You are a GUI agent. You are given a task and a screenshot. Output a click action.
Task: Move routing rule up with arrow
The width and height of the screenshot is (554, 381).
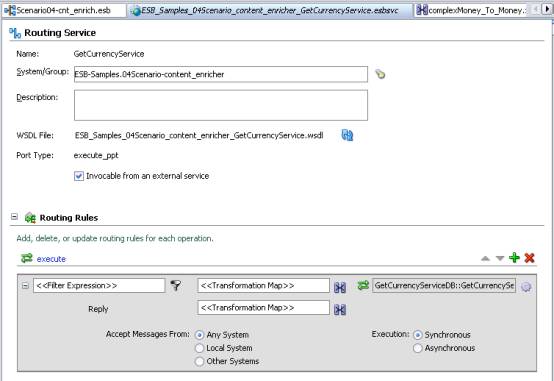point(485,258)
